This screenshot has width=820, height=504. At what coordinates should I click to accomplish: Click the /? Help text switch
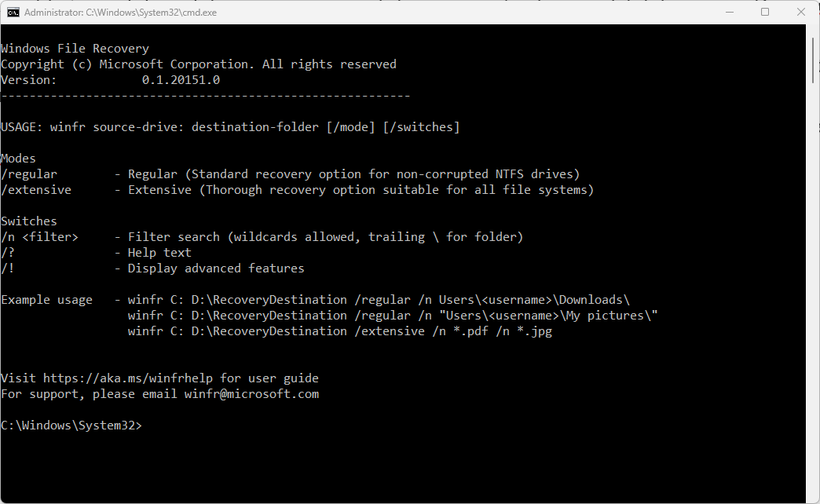click(8, 253)
